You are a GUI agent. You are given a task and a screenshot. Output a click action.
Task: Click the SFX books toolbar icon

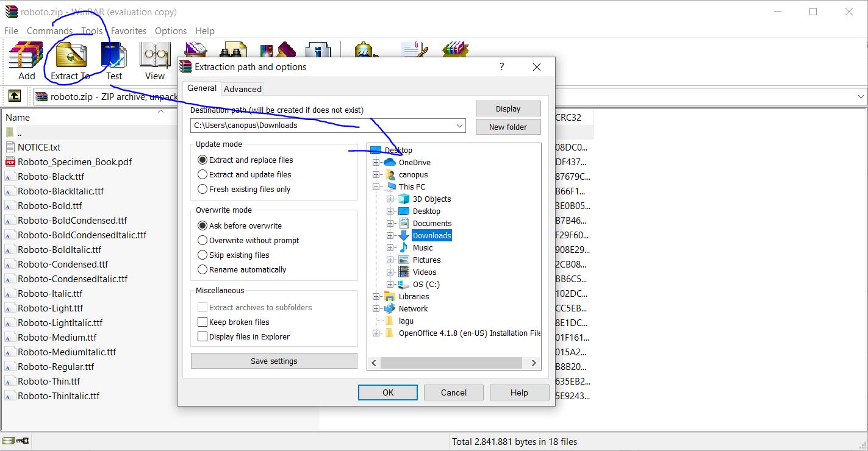(x=455, y=50)
